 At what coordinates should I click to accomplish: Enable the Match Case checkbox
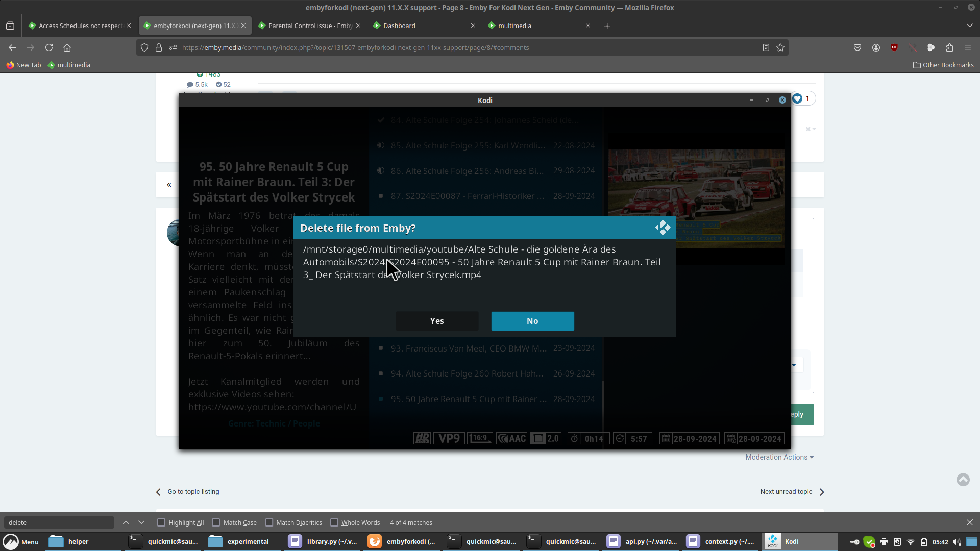point(216,522)
